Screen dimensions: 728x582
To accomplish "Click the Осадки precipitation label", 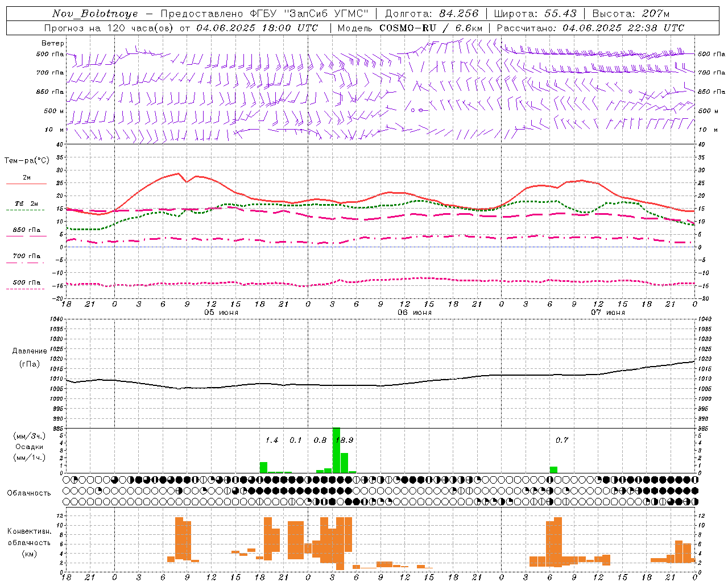I will click(x=29, y=447).
